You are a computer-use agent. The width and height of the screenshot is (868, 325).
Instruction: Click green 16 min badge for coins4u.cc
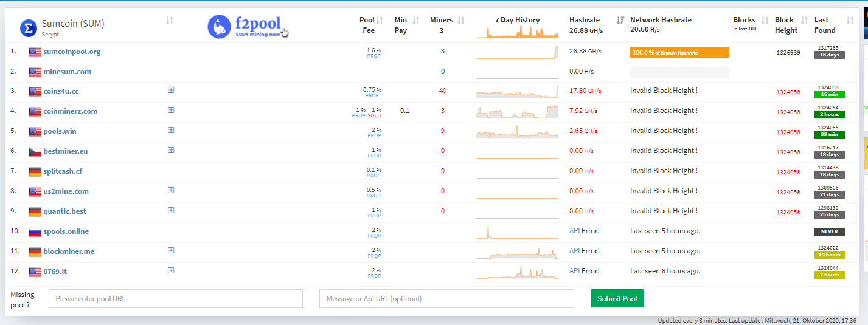point(830,95)
